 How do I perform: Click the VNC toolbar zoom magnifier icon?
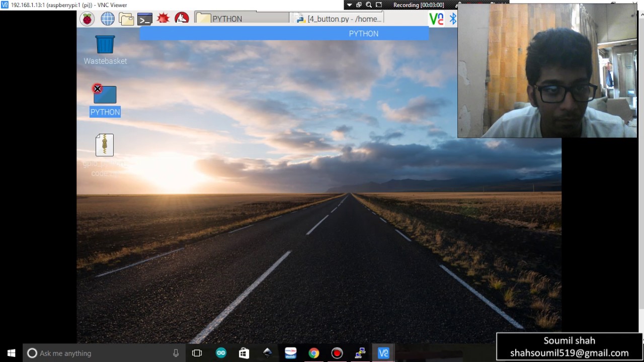369,5
